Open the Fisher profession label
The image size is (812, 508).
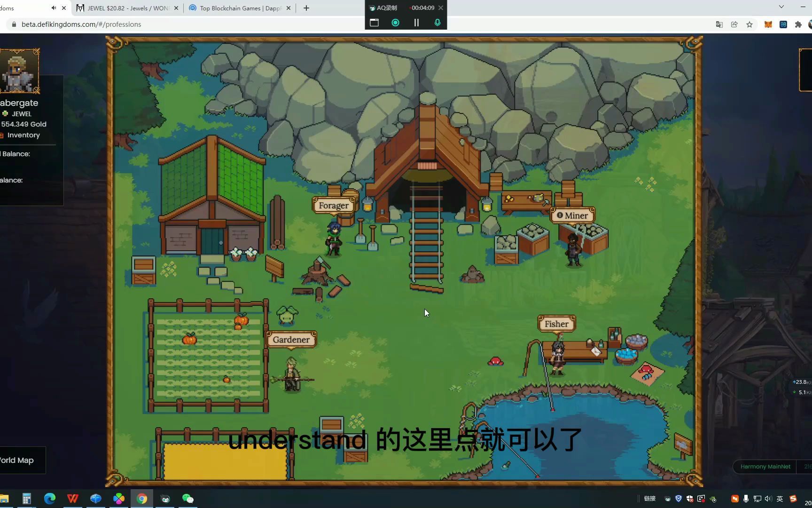click(556, 324)
